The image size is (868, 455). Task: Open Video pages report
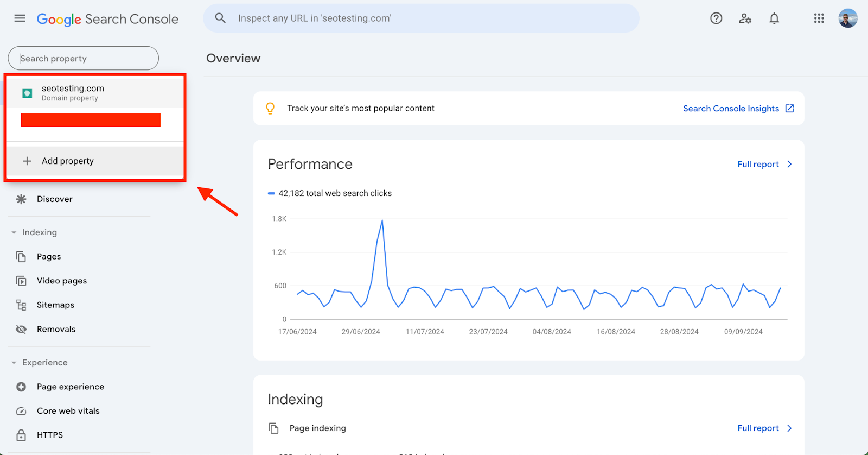pyautogui.click(x=62, y=281)
